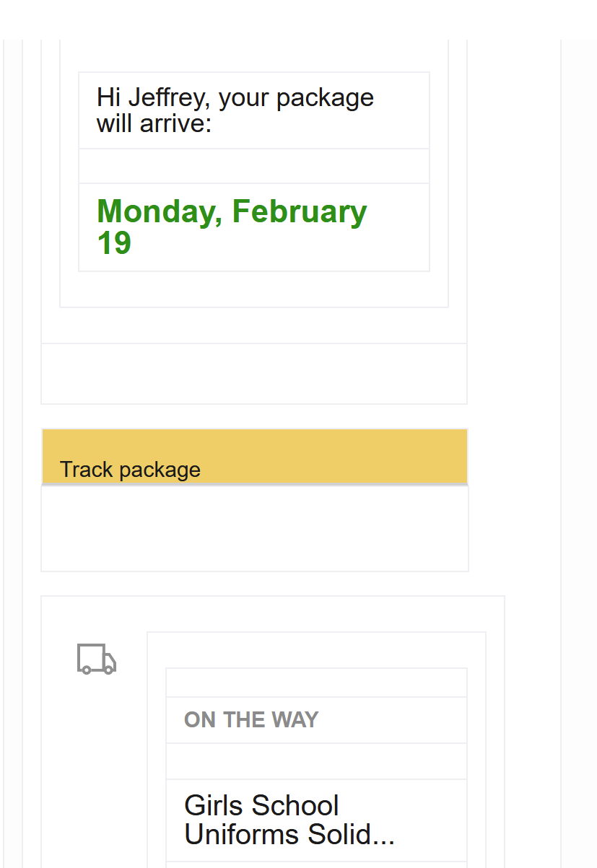Screen dimensions: 597x868
Task: Click the word Girls in the product title
Action: coord(214,805)
